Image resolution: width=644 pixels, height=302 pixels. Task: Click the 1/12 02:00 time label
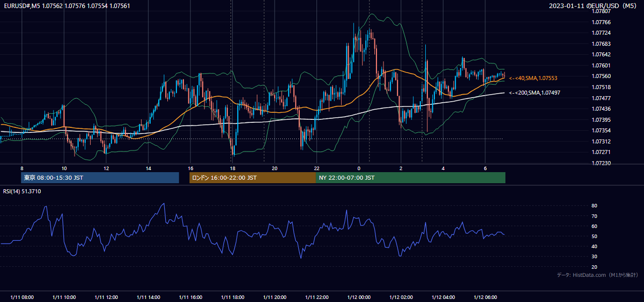[x=401, y=297]
